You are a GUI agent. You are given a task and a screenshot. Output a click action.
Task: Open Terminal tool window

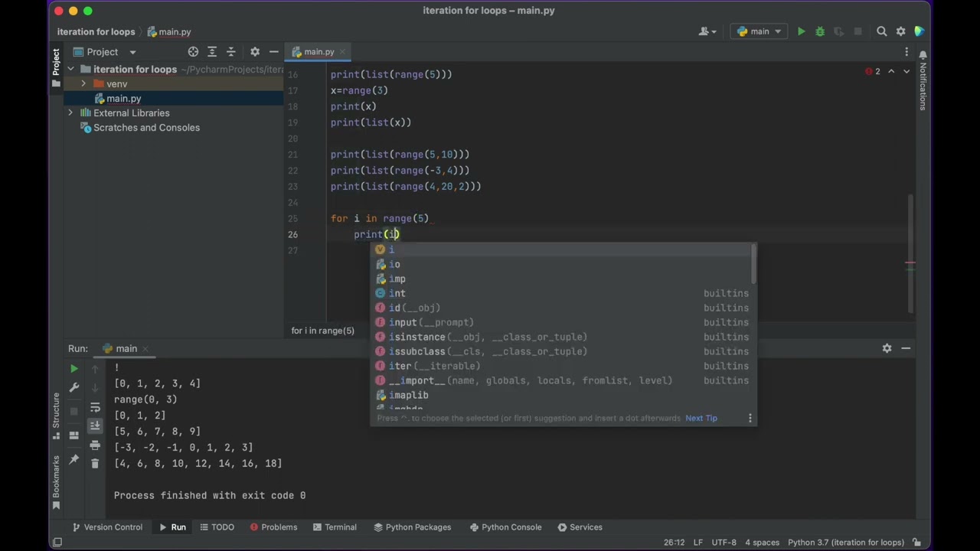[335, 527]
